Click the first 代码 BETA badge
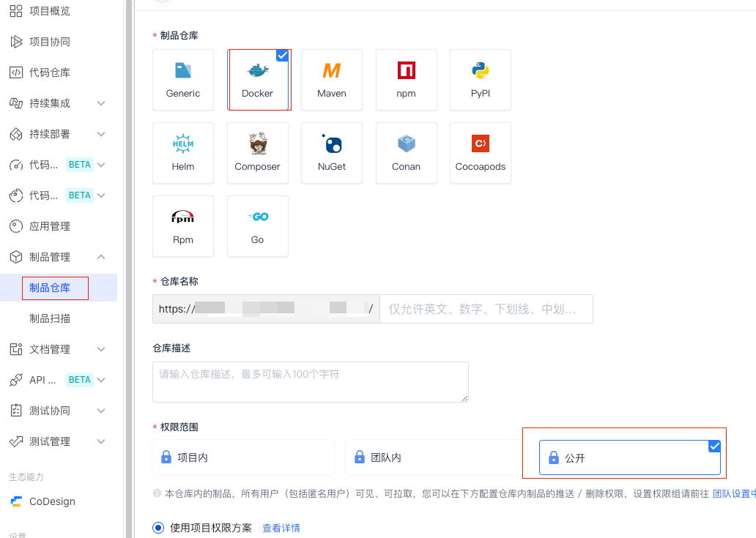Image resolution: width=756 pixels, height=538 pixels. coord(80,165)
